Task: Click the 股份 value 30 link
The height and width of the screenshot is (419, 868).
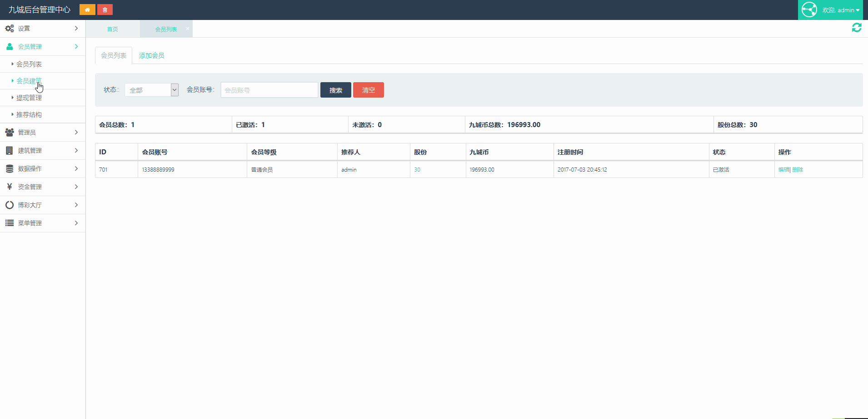Action: pos(417,169)
